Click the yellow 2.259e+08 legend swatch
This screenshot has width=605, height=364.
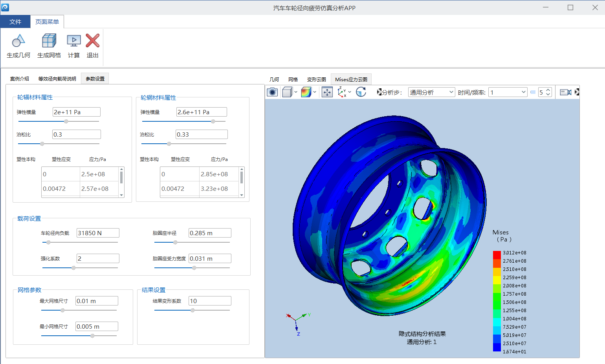[x=497, y=280]
